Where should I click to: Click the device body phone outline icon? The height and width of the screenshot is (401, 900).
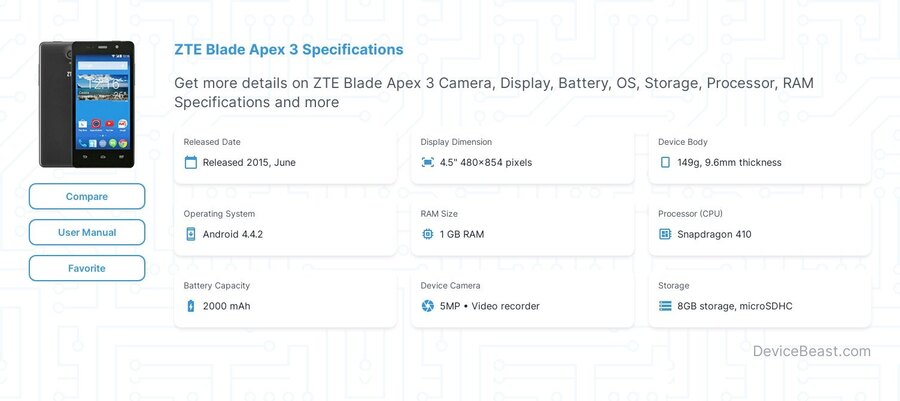tap(665, 162)
